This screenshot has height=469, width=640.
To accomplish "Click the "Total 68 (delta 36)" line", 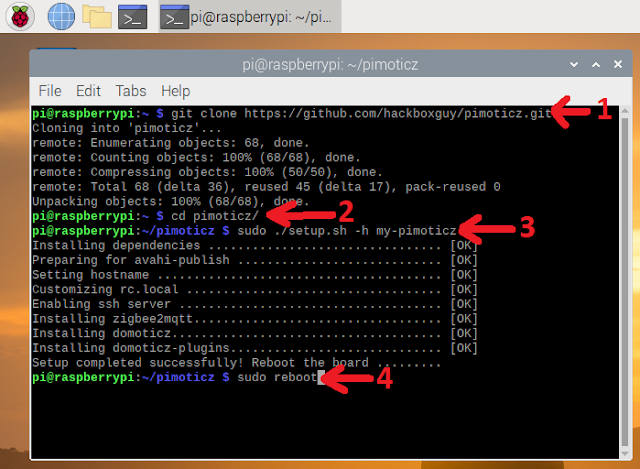I will coord(266,187).
